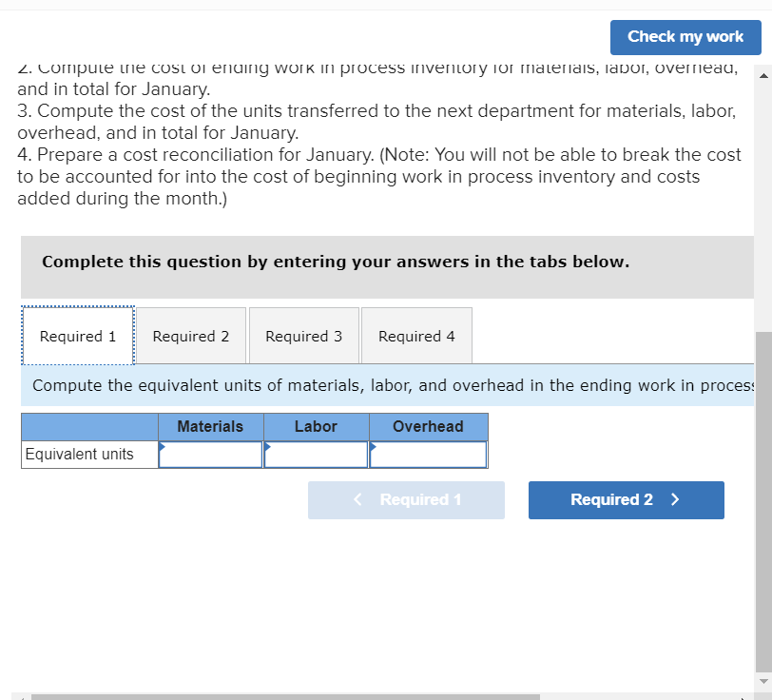Click the chevron on Required 2 button
Screen dimensions: 772x700
pyautogui.click(x=675, y=500)
